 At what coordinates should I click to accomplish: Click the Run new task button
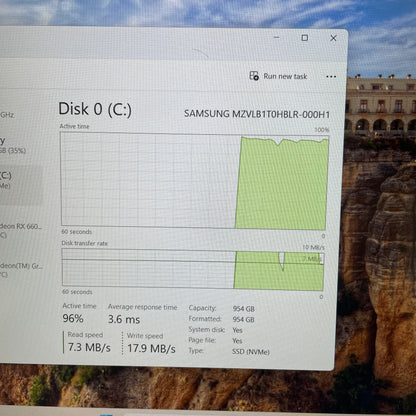click(278, 76)
